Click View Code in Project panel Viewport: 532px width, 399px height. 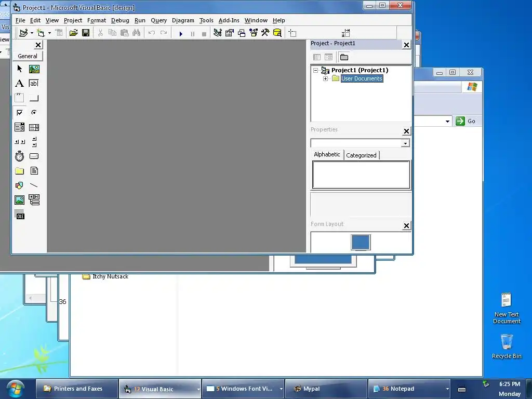(317, 57)
